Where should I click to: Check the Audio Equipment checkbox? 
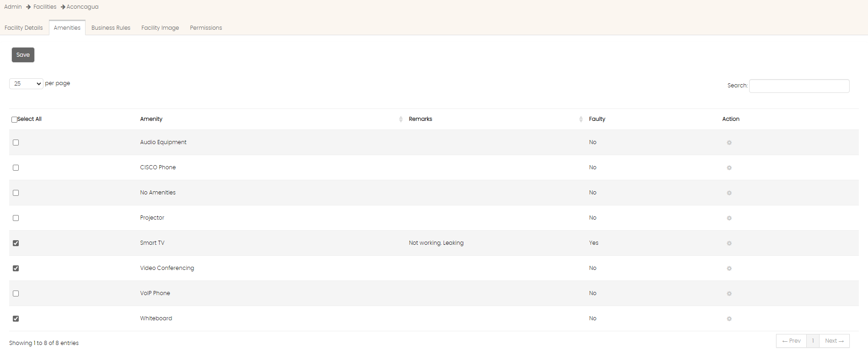pyautogui.click(x=16, y=142)
